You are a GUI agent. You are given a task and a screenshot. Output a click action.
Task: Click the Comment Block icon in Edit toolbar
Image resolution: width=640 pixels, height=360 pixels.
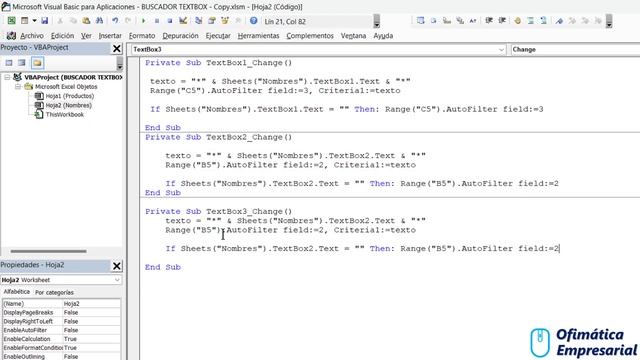531,21
